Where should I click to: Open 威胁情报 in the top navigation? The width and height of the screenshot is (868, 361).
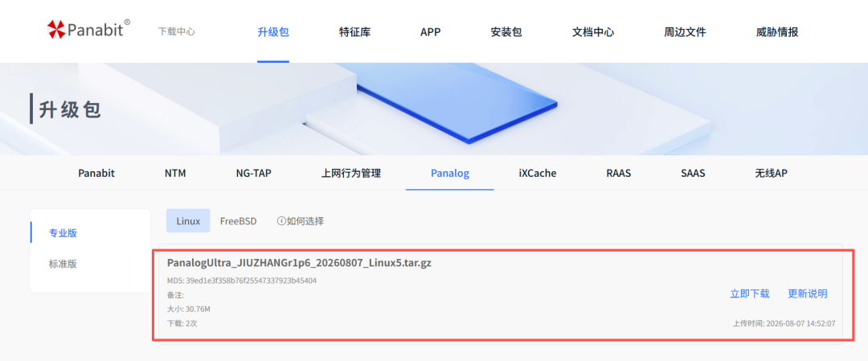coord(776,32)
